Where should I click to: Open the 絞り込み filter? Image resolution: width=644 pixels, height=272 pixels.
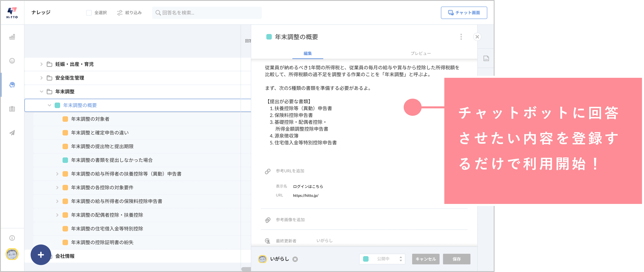[129, 13]
